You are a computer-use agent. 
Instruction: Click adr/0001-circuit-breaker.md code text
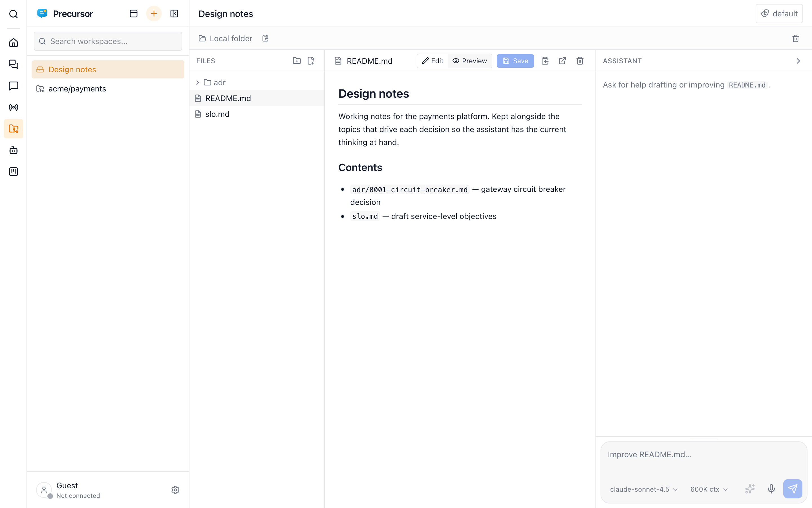tap(410, 189)
